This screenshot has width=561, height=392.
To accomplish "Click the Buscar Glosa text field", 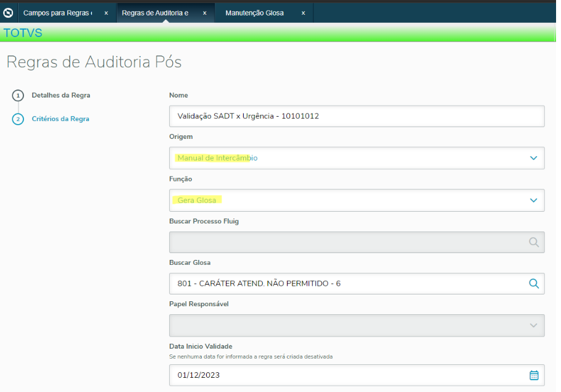I will pos(346,284).
